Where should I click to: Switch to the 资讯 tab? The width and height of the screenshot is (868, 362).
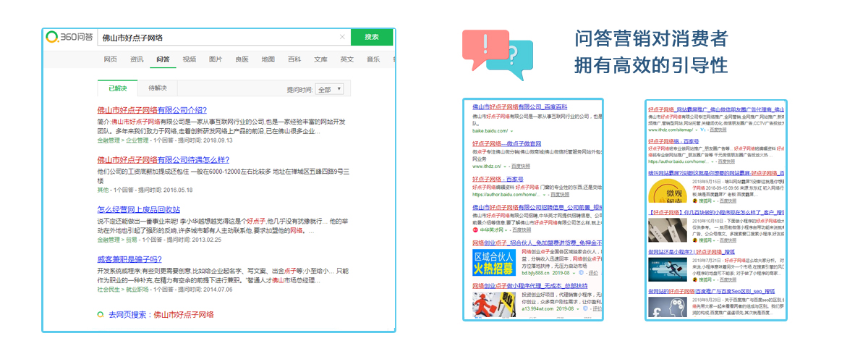137,59
